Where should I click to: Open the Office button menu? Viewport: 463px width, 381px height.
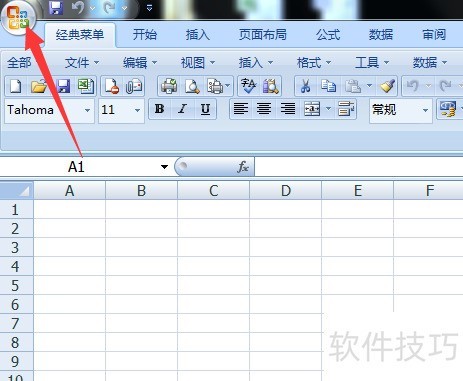(18, 17)
